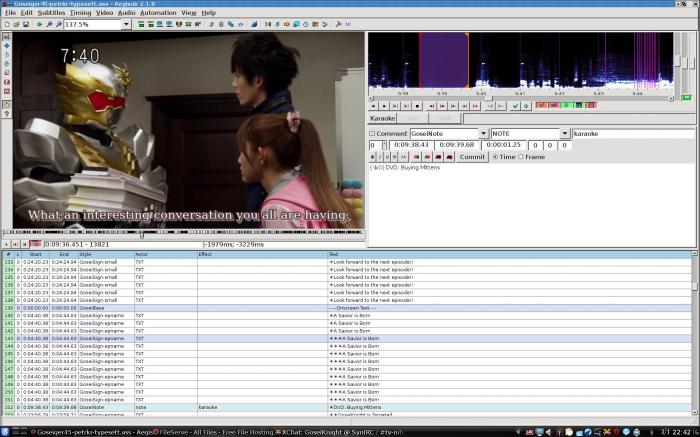Open Timing Post-Processor clock icon

coord(305,24)
